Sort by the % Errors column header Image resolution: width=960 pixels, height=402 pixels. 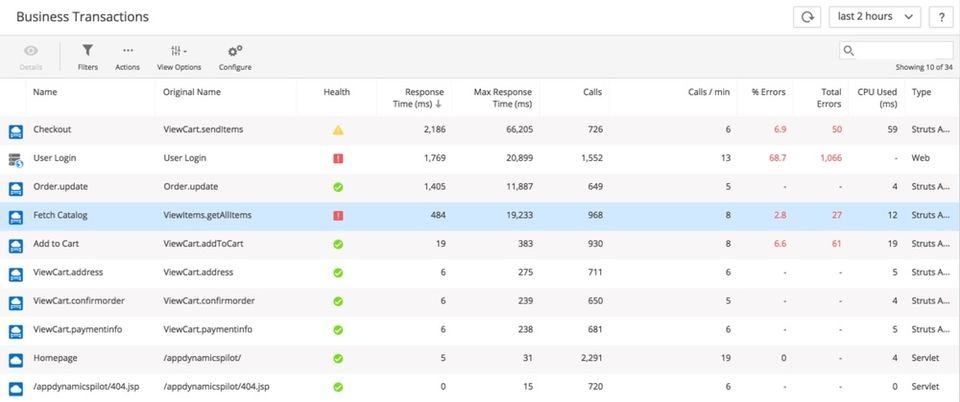coord(769,92)
